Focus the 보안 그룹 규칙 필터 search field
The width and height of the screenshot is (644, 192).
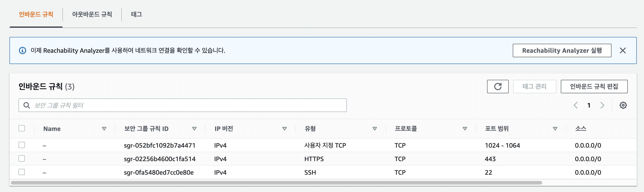pos(182,105)
